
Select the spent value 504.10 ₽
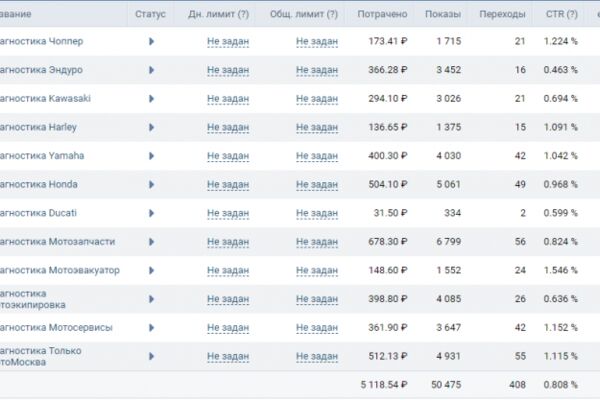(x=388, y=184)
